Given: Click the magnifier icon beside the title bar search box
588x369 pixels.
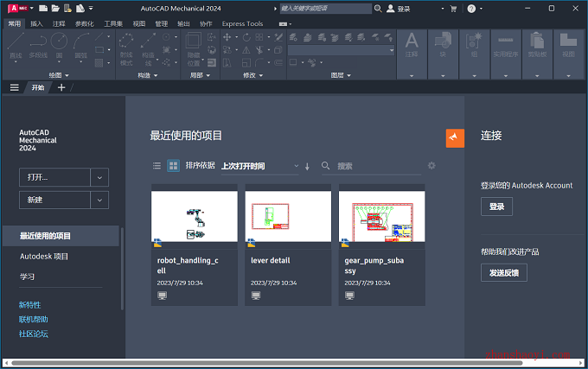Looking at the screenshot, I should (378, 9).
